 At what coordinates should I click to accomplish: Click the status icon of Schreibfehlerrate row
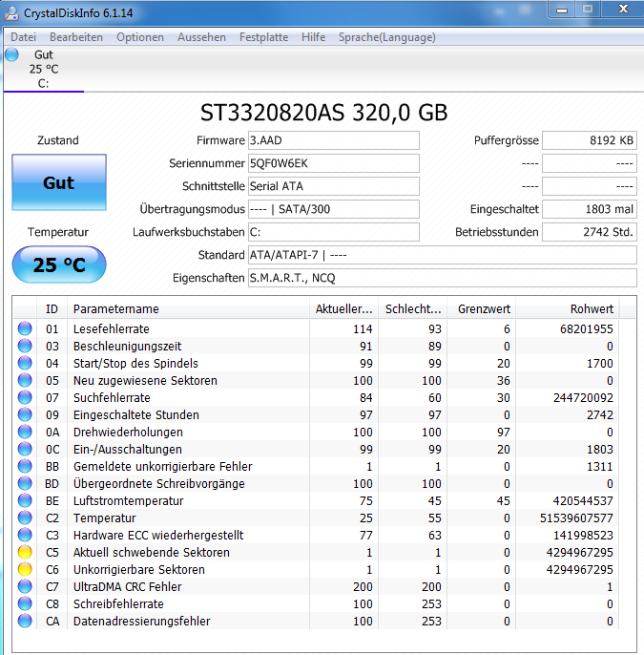tap(25, 603)
